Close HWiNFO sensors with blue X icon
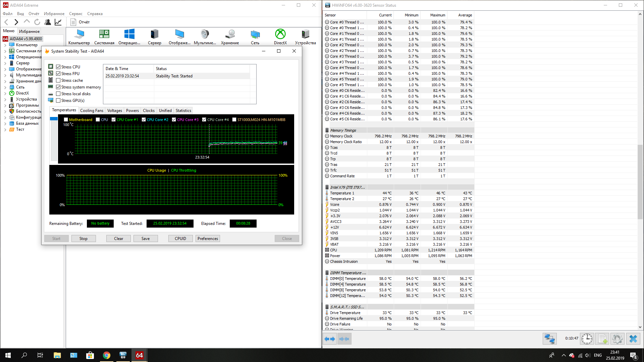The height and width of the screenshot is (362, 644). pyautogui.click(x=633, y=339)
